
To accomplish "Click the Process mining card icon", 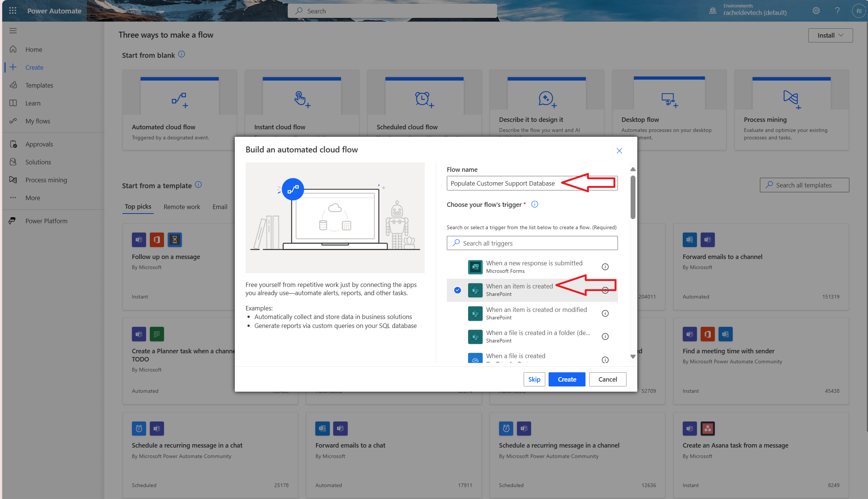I will [x=792, y=100].
